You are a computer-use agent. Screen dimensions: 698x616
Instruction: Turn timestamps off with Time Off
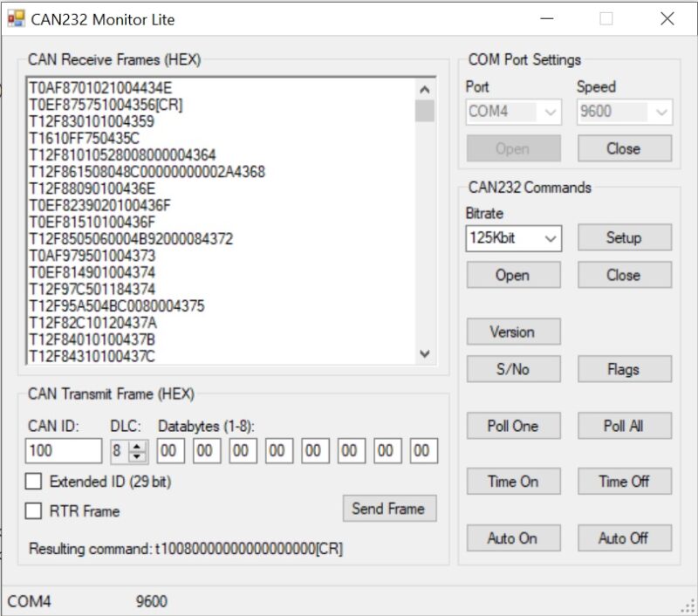(x=625, y=481)
